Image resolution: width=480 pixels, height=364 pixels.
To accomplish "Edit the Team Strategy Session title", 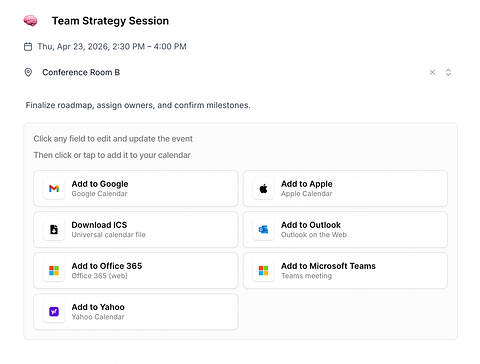I will (110, 21).
